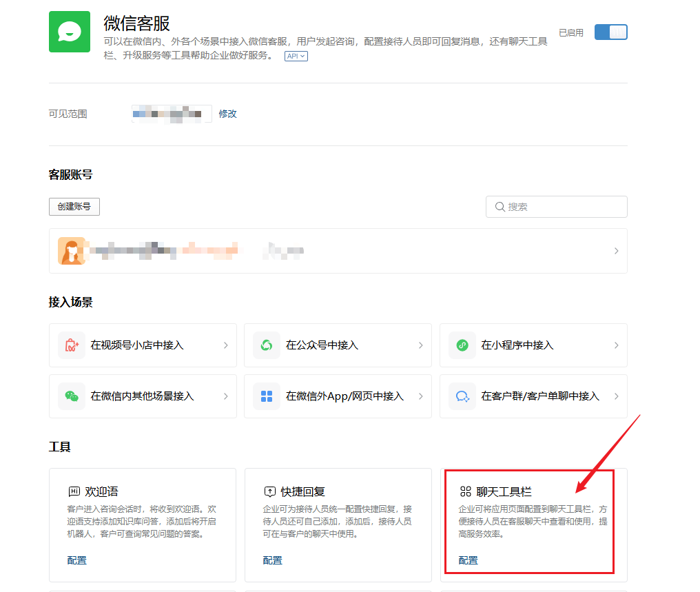Click the 接入场景 section heading

[x=70, y=303]
